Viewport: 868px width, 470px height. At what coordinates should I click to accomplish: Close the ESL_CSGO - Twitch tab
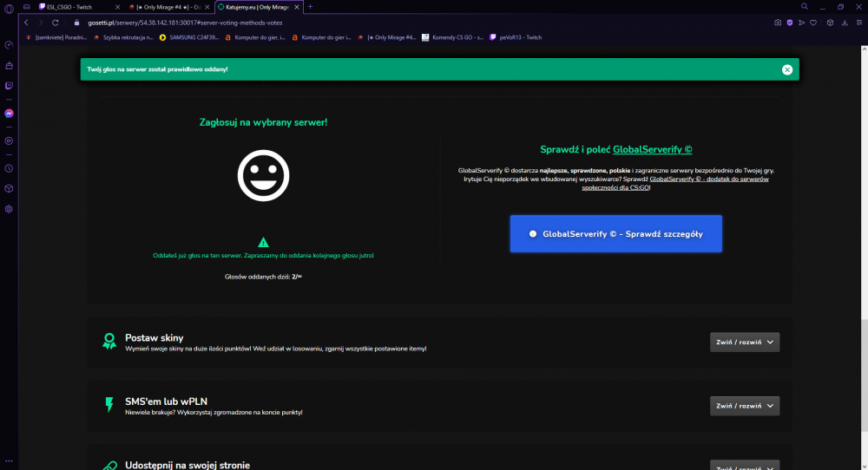coord(117,7)
